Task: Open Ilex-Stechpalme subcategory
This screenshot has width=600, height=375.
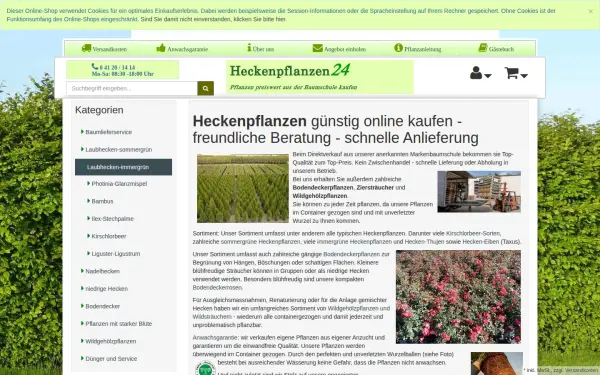Action: pos(112,219)
